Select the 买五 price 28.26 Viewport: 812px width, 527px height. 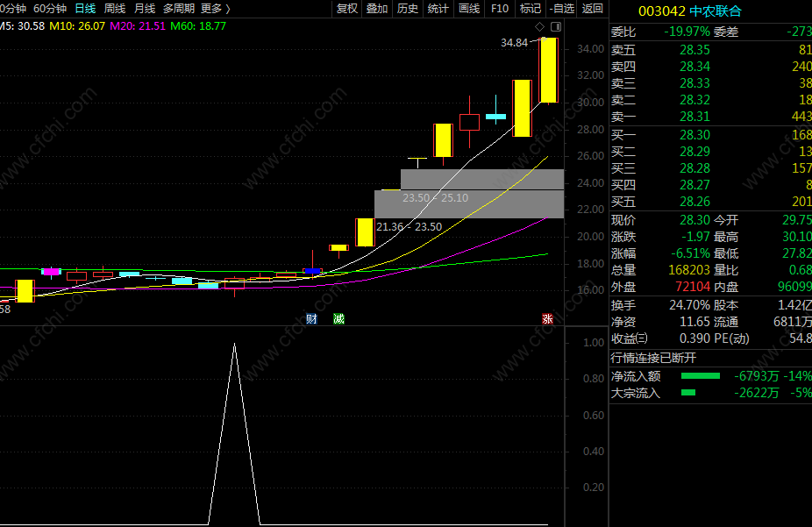(x=695, y=202)
